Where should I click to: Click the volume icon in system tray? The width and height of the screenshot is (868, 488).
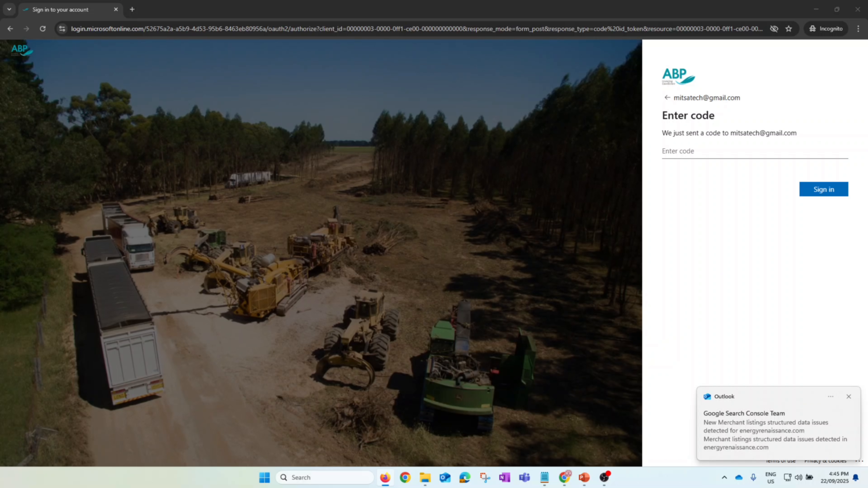pos(798,477)
